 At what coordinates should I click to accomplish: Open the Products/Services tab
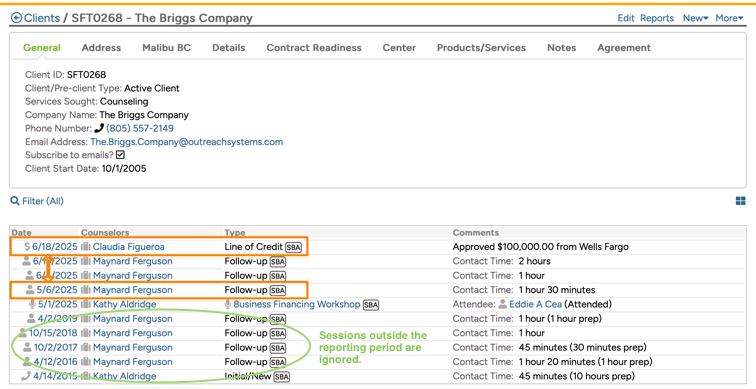481,48
